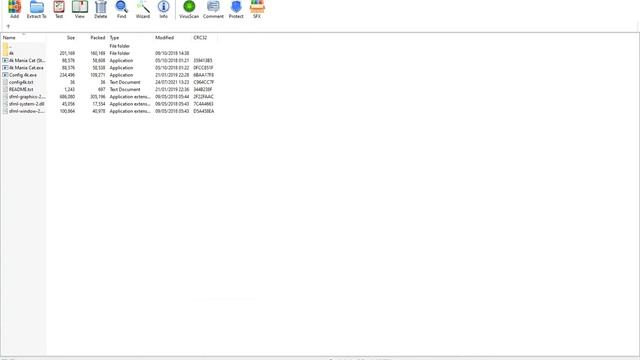Select the 'Config 4k.exe' file name
Image resolution: width=640 pixels, height=360 pixels.
(23, 75)
